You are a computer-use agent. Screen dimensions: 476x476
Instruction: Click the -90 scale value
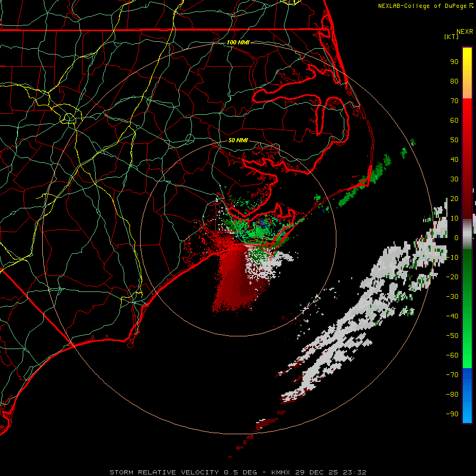click(x=452, y=414)
